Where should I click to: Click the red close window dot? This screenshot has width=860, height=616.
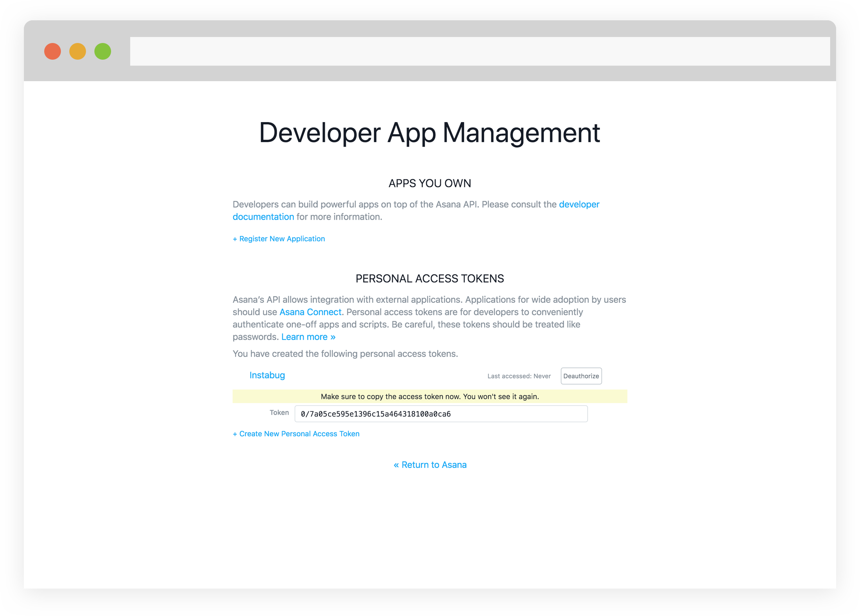click(x=53, y=51)
